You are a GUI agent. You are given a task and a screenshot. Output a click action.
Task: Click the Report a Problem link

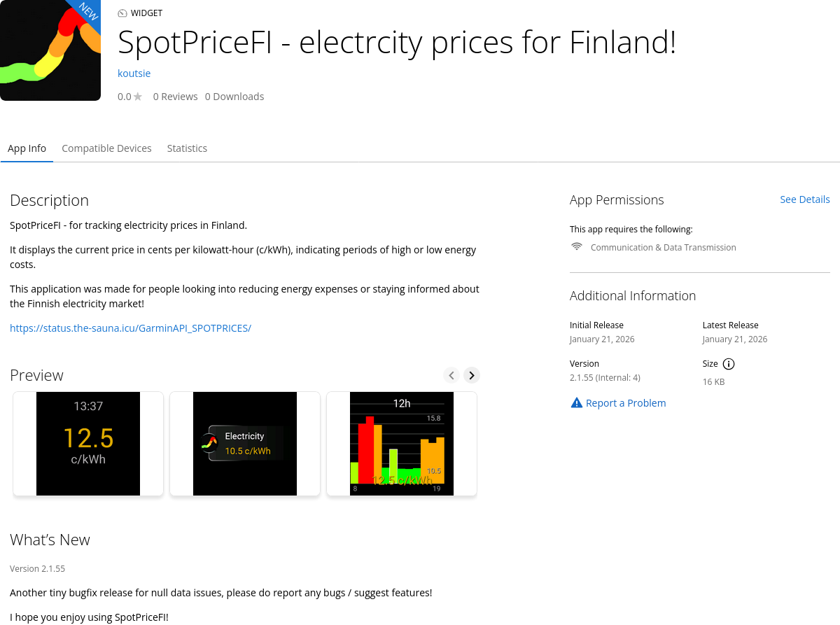[626, 403]
